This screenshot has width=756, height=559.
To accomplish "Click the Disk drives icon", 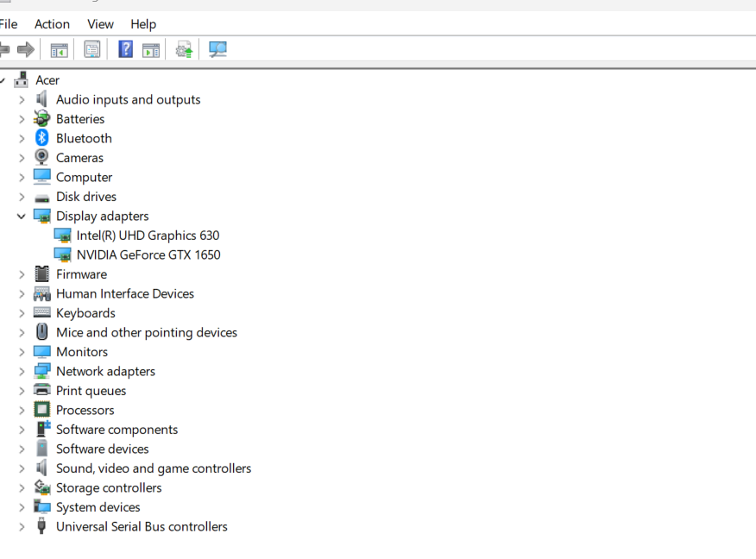I will tap(42, 198).
